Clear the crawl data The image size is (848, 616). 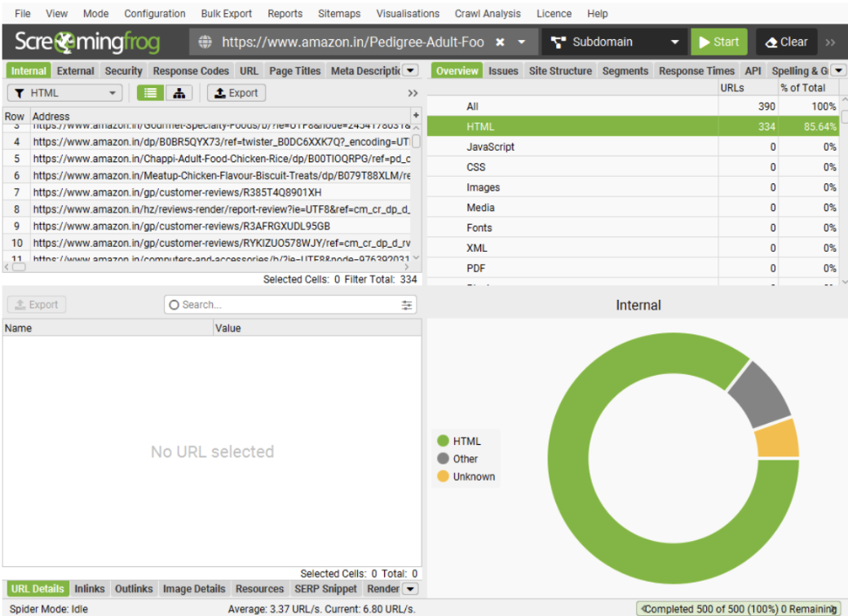[786, 42]
